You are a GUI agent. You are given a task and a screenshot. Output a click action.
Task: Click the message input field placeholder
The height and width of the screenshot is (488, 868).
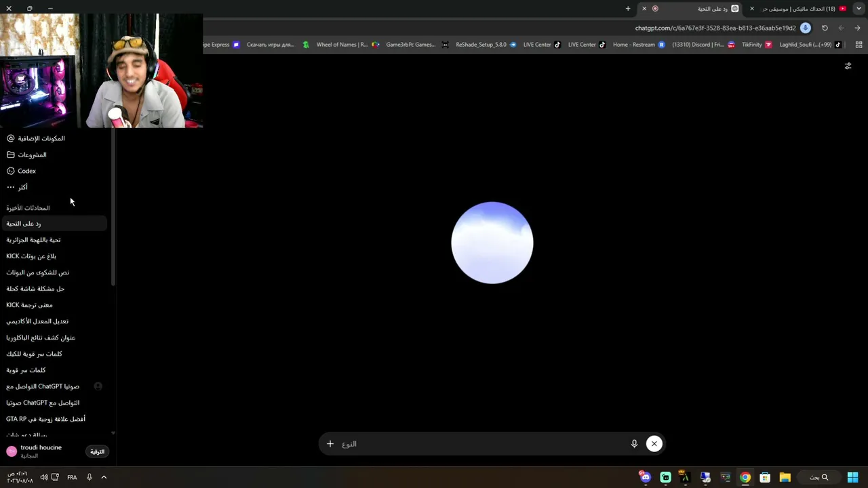click(x=349, y=444)
